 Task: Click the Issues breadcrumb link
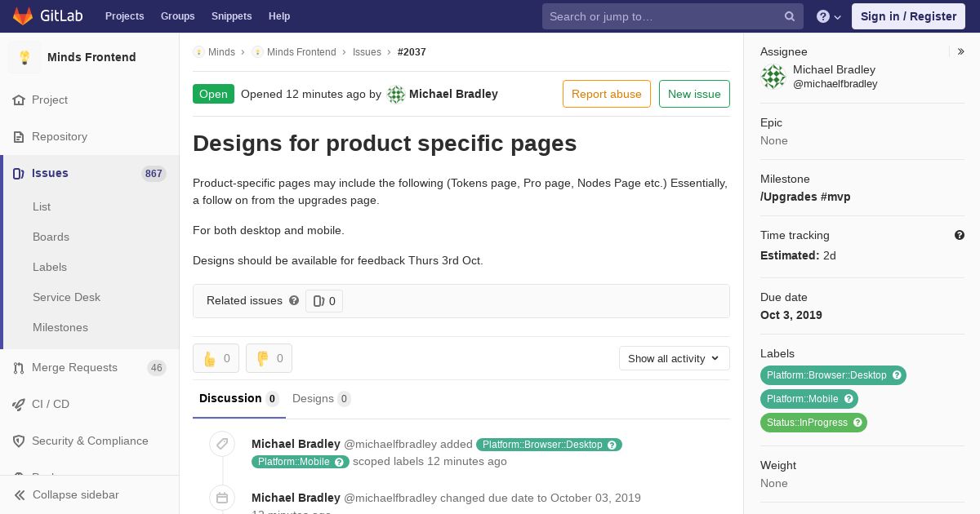tap(367, 51)
